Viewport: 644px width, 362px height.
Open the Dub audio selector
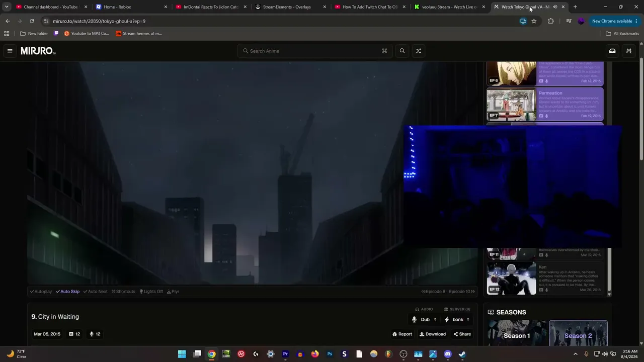tap(425, 319)
